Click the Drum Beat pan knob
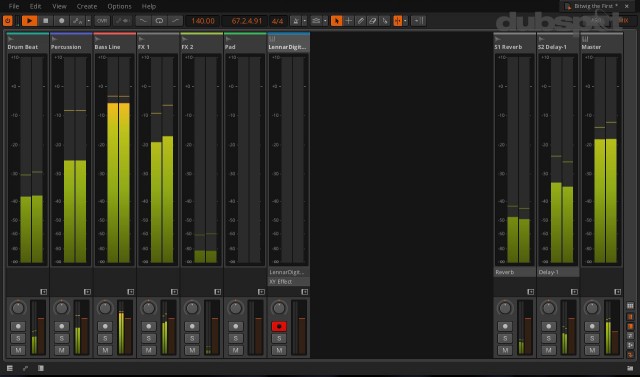This screenshot has height=377, width=640. click(18, 308)
